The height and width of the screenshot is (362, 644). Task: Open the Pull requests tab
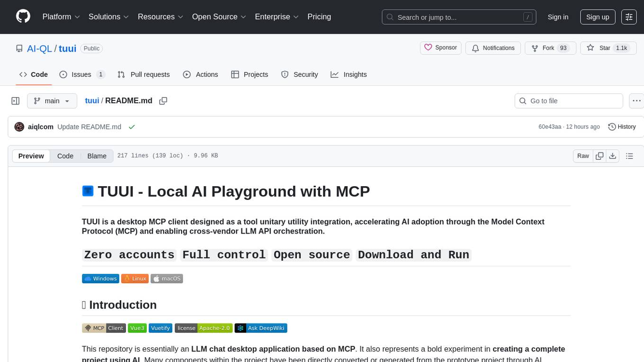[143, 74]
